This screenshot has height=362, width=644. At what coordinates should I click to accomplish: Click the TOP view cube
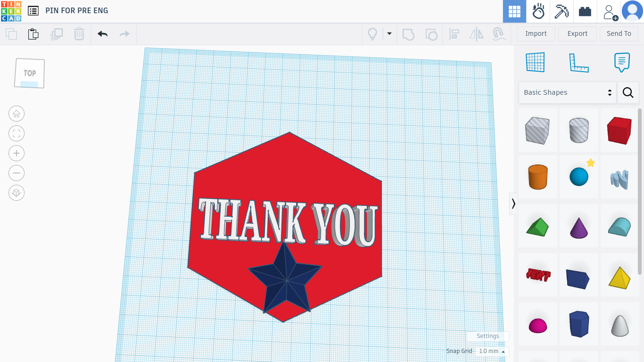tap(30, 73)
